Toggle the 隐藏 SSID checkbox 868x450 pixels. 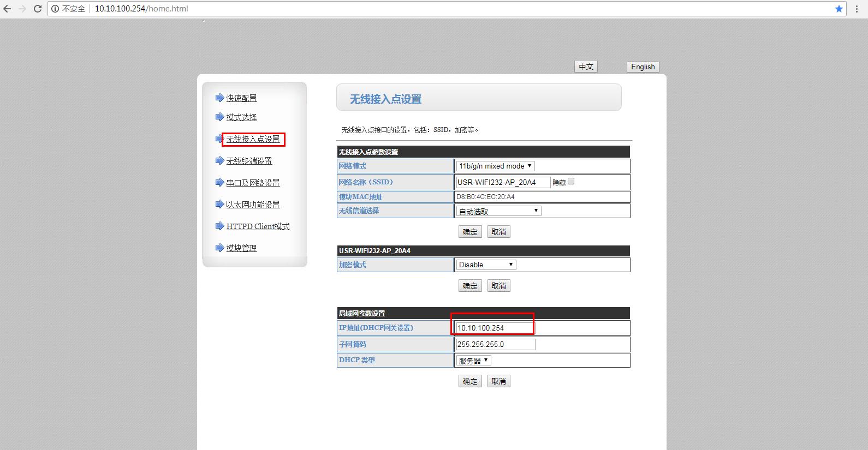tap(571, 182)
